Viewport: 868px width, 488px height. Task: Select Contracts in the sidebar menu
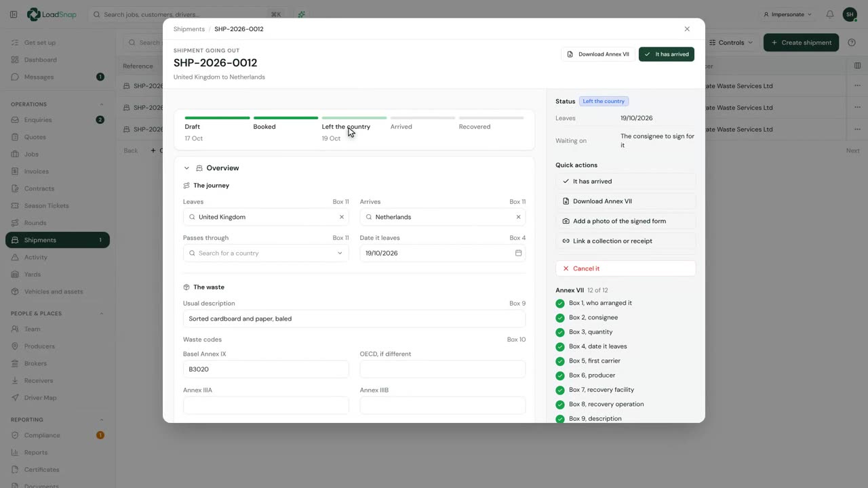(x=58, y=188)
